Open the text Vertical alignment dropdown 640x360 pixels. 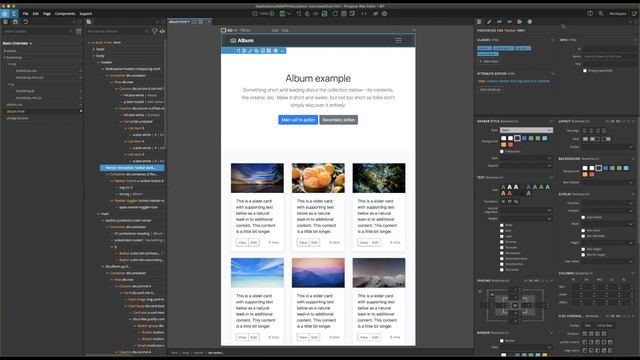tap(526, 210)
